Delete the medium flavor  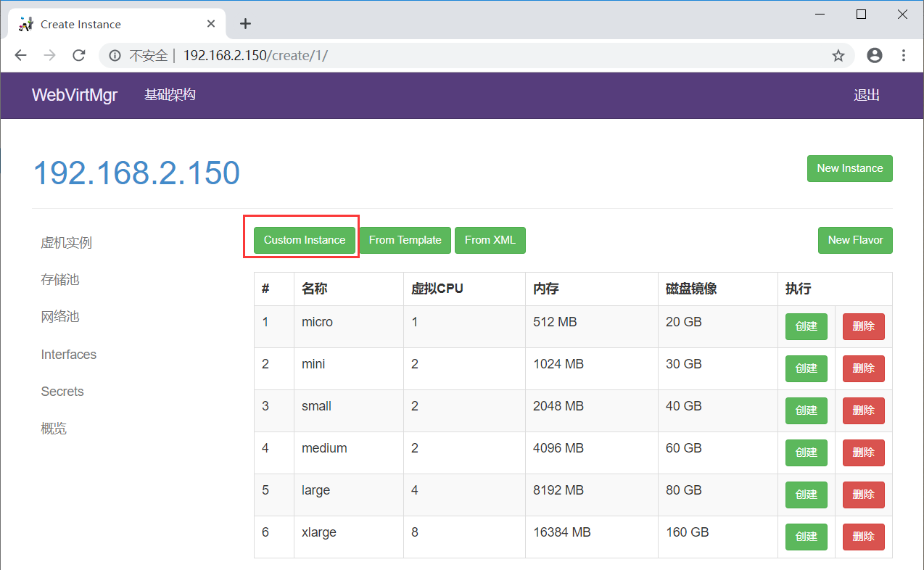(x=864, y=453)
